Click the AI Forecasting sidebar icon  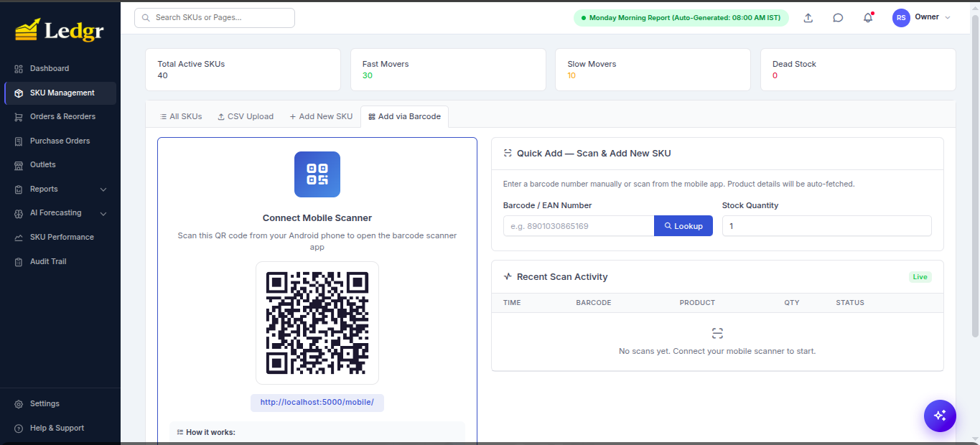point(19,213)
